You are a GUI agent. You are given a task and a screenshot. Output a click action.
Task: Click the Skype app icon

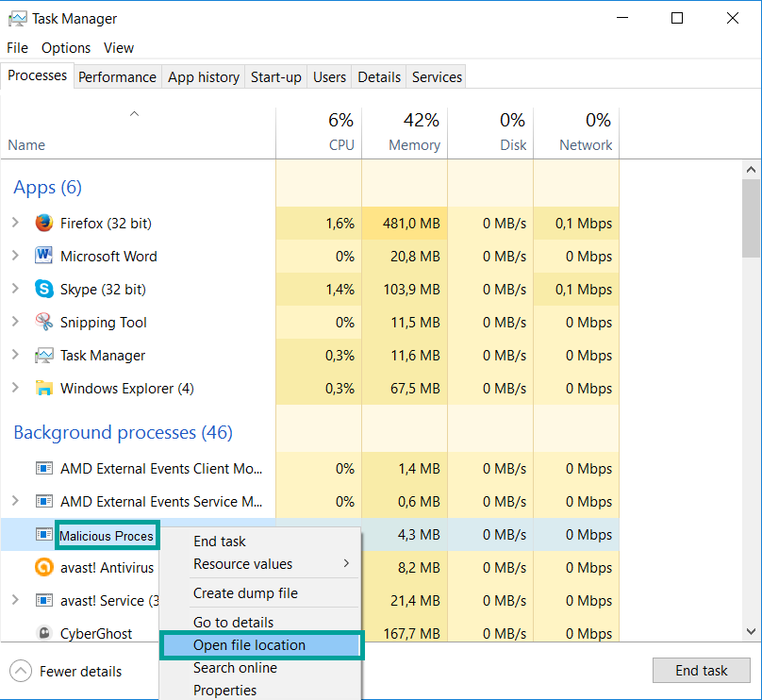pos(43,290)
